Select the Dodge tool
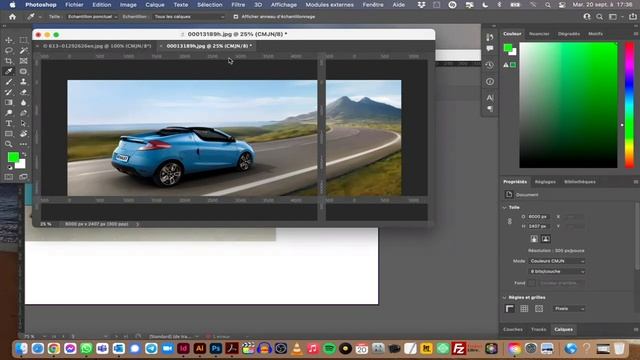This screenshot has width=640, height=360. click(x=9, y=113)
